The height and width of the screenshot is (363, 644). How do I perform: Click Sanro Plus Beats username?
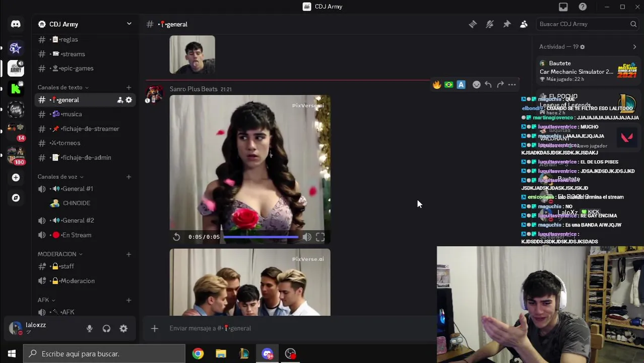click(x=194, y=89)
